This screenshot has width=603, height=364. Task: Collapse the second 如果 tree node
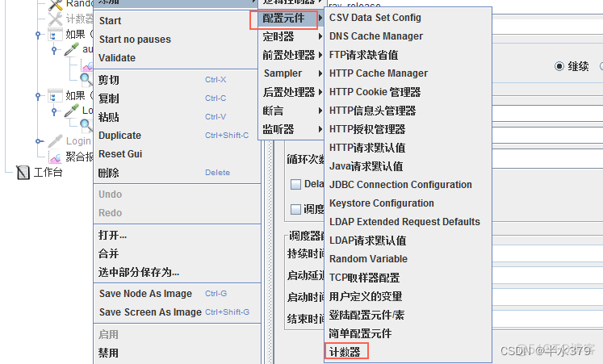point(38,96)
